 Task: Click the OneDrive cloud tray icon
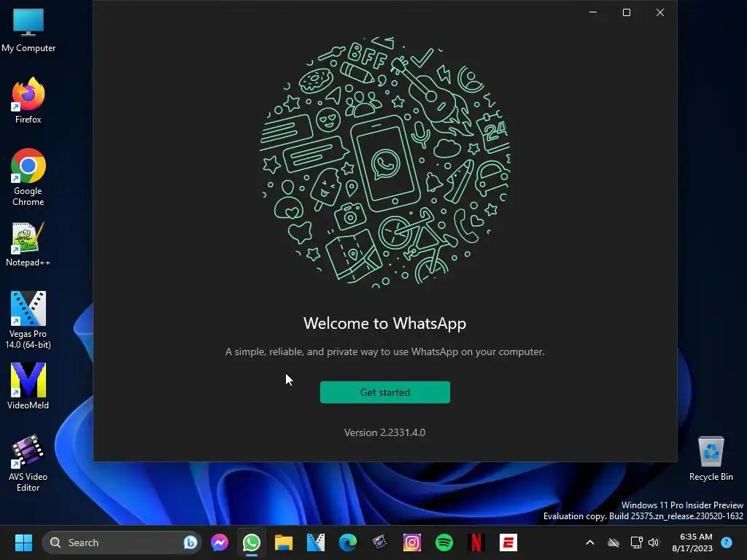click(x=613, y=542)
